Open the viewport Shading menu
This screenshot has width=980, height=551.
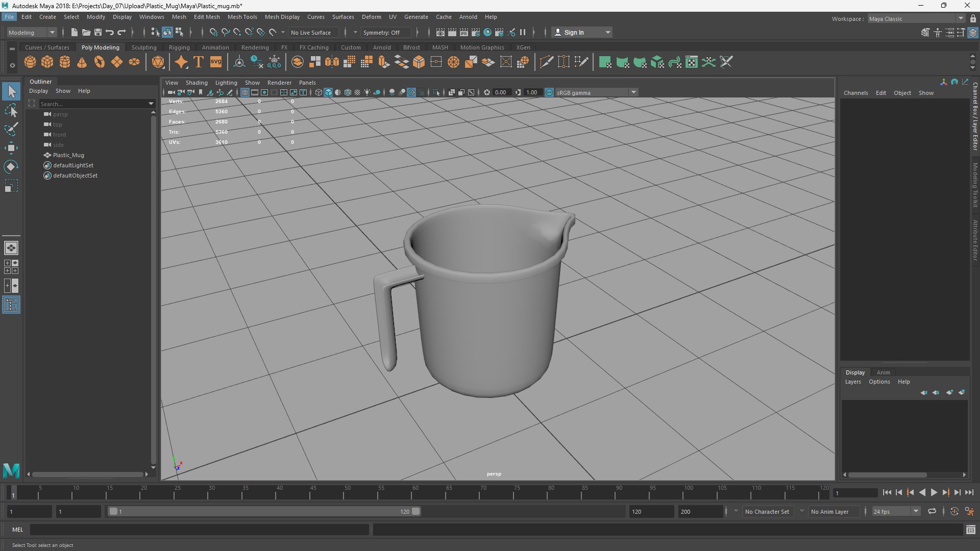pyautogui.click(x=197, y=83)
